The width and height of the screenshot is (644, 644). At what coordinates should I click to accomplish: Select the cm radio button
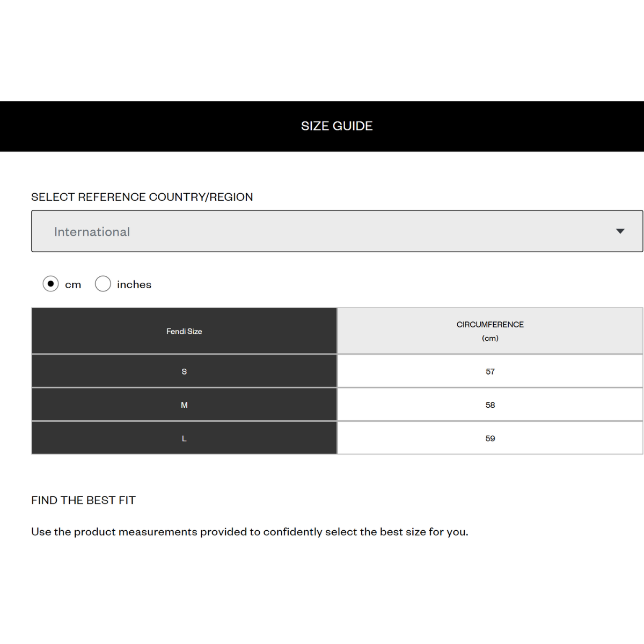[50, 283]
